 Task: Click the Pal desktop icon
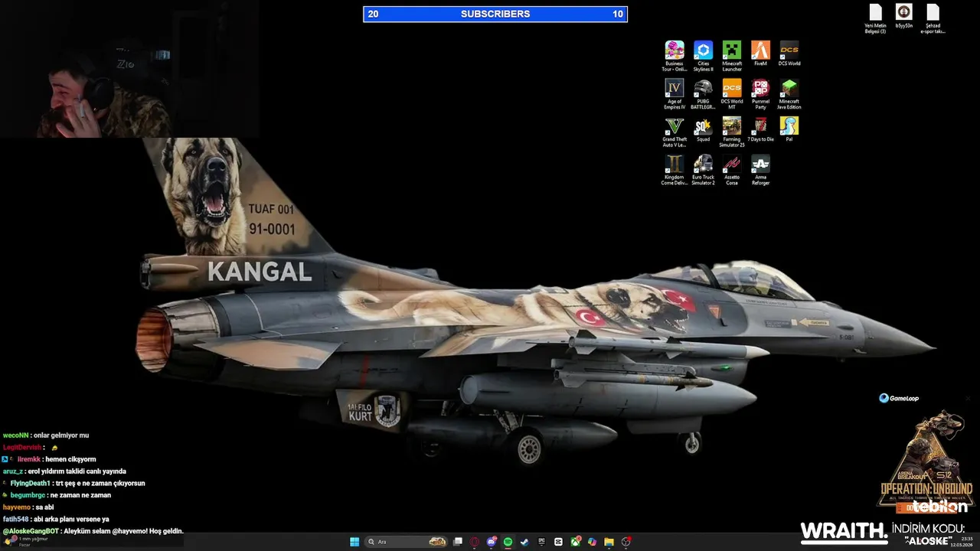coord(789,129)
